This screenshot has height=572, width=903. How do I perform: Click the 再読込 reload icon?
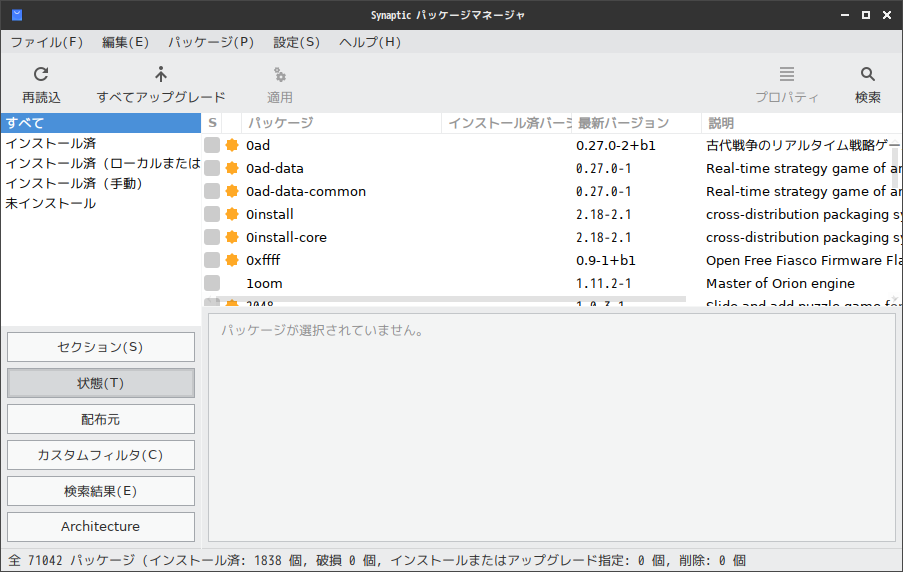coord(41,74)
